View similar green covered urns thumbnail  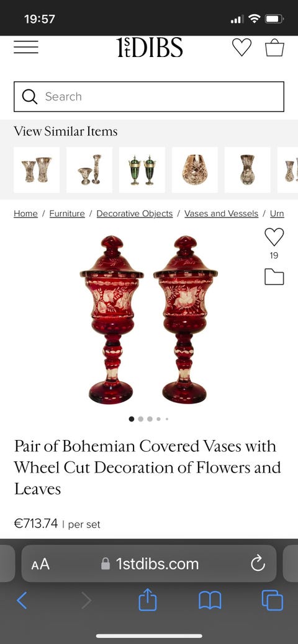142,170
